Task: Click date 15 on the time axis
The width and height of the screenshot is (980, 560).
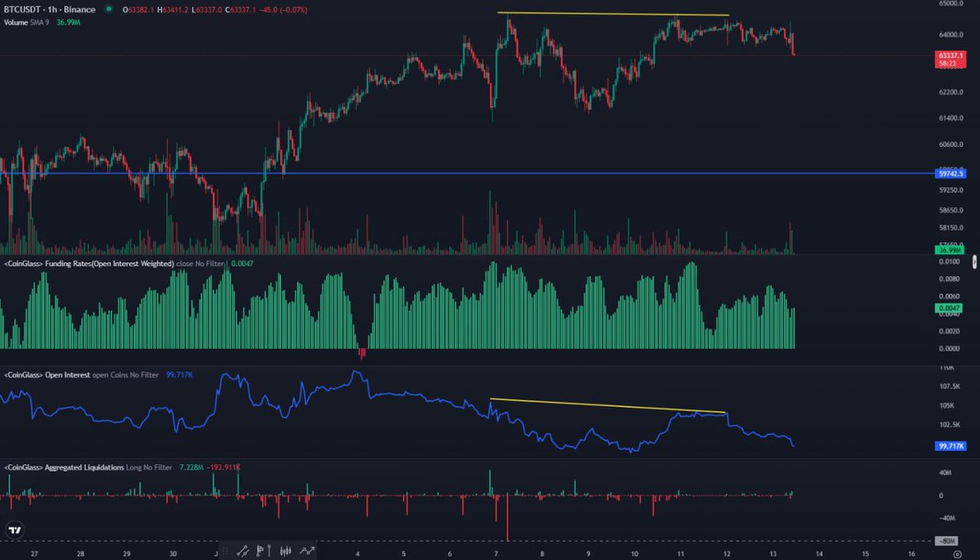Action: [x=866, y=553]
